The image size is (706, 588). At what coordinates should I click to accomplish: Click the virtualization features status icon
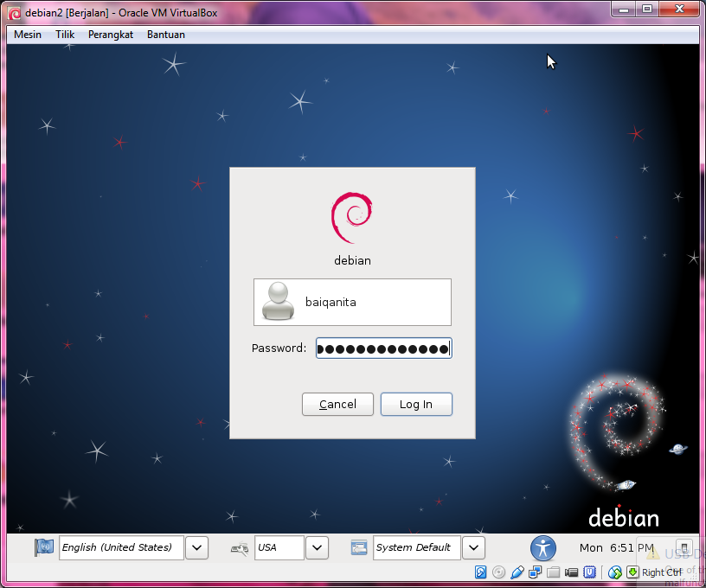tap(590, 572)
